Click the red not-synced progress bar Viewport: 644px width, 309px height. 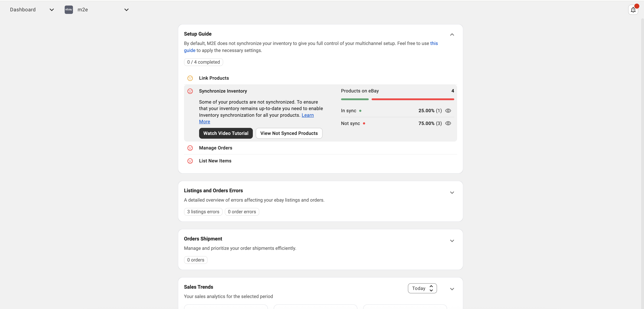[413, 99]
